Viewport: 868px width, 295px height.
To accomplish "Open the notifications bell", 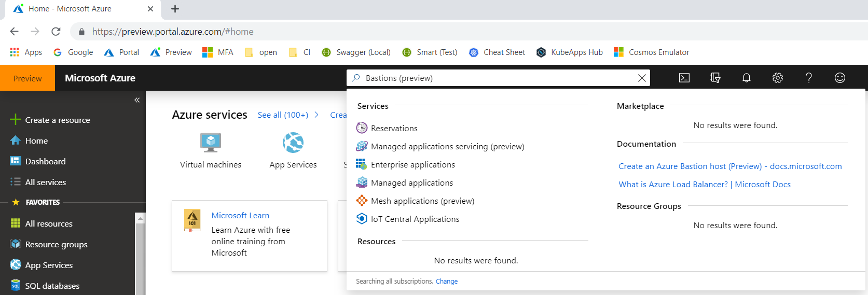I will point(747,78).
